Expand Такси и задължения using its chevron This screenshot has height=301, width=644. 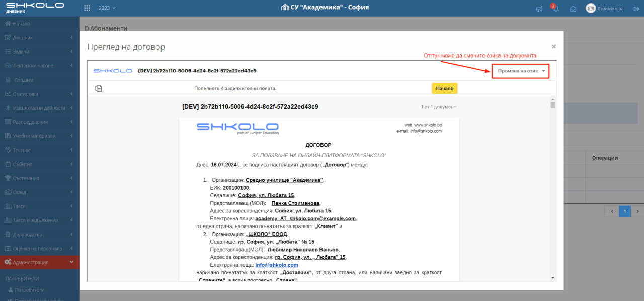pos(72,220)
